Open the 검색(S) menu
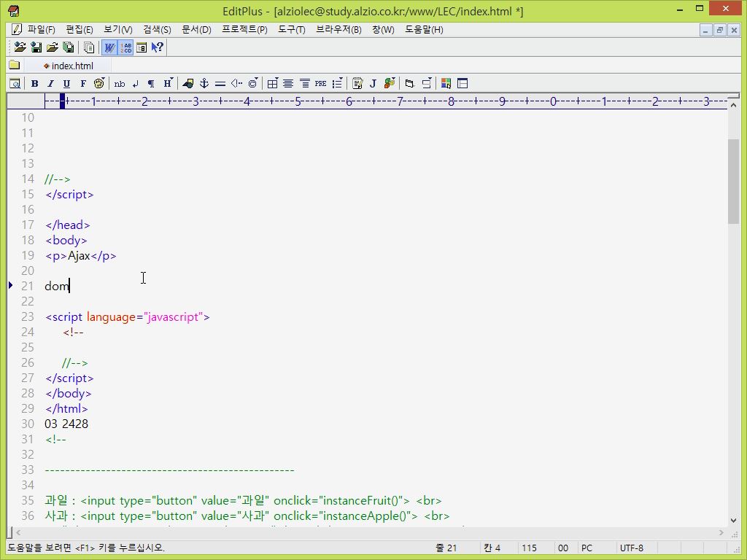This screenshot has width=747, height=560. click(x=157, y=29)
